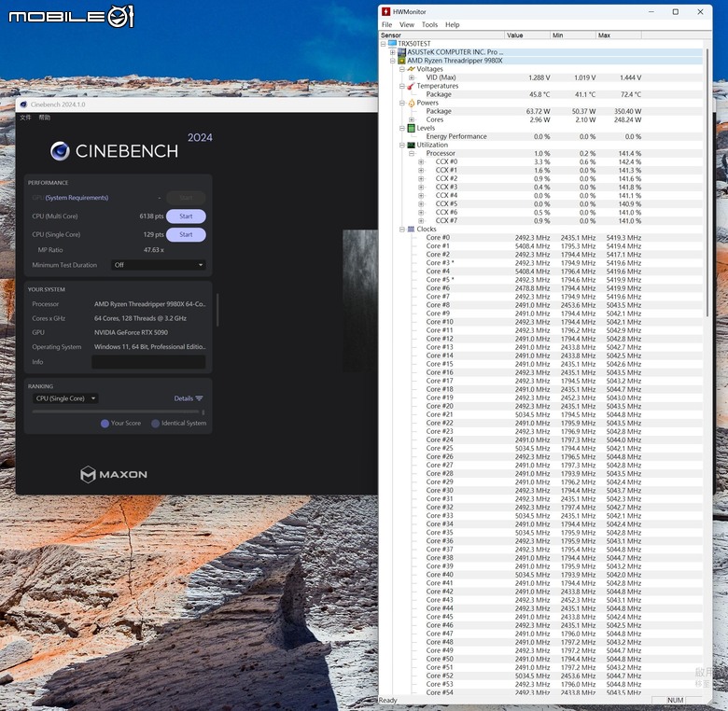Click the MP Ratio 47.63 x value

(x=154, y=250)
